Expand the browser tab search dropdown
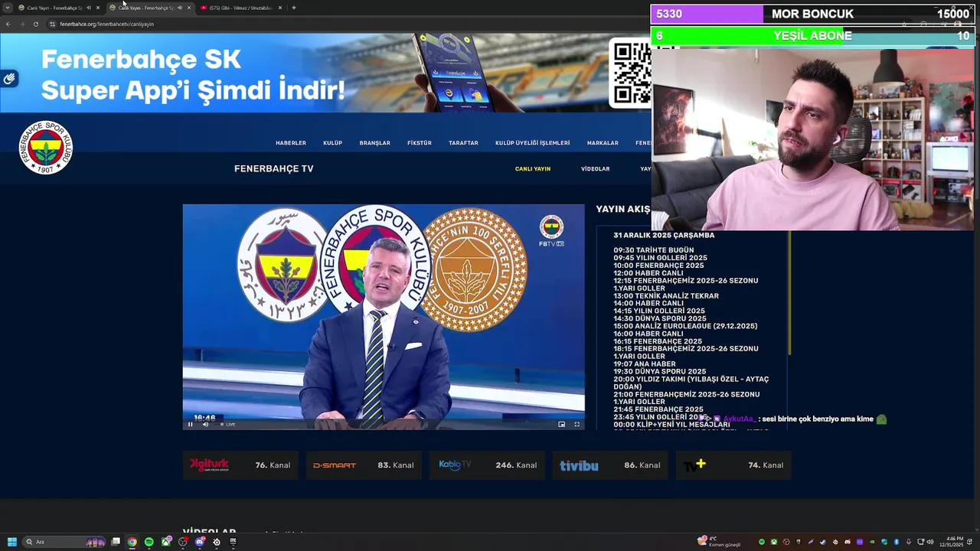The width and height of the screenshot is (980, 551). 8,8
